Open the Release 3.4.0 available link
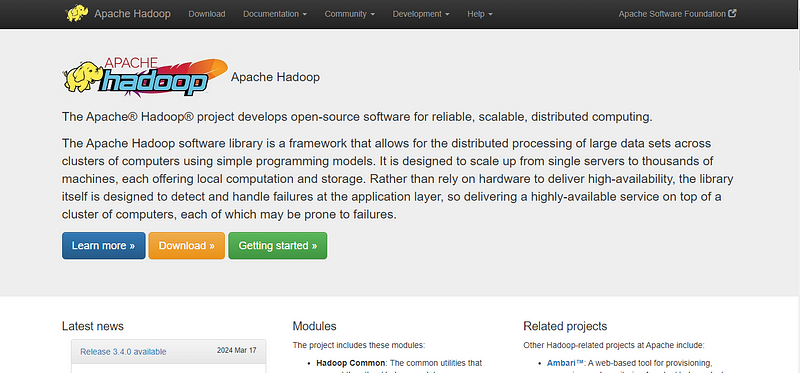This screenshot has height=373, width=800. point(123,352)
